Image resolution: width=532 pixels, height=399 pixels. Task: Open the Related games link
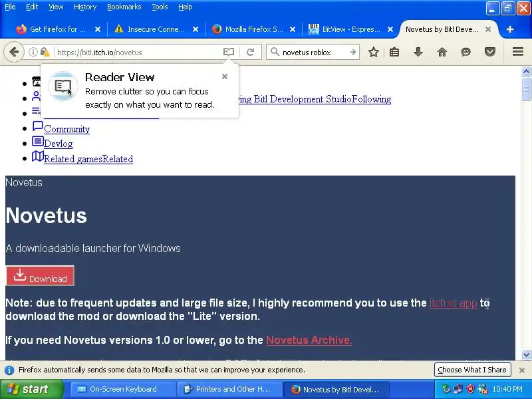(88, 159)
